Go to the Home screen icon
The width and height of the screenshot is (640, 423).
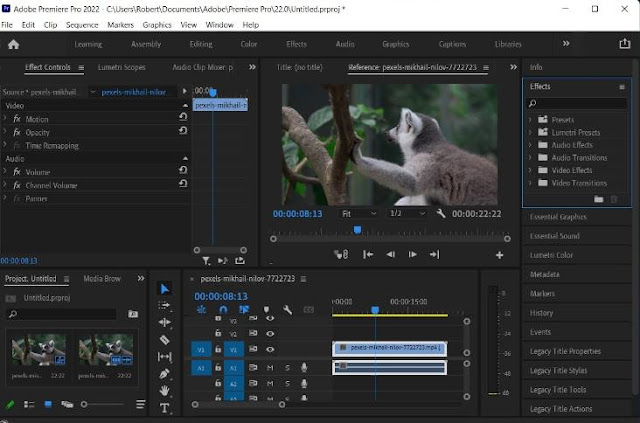coord(13,44)
